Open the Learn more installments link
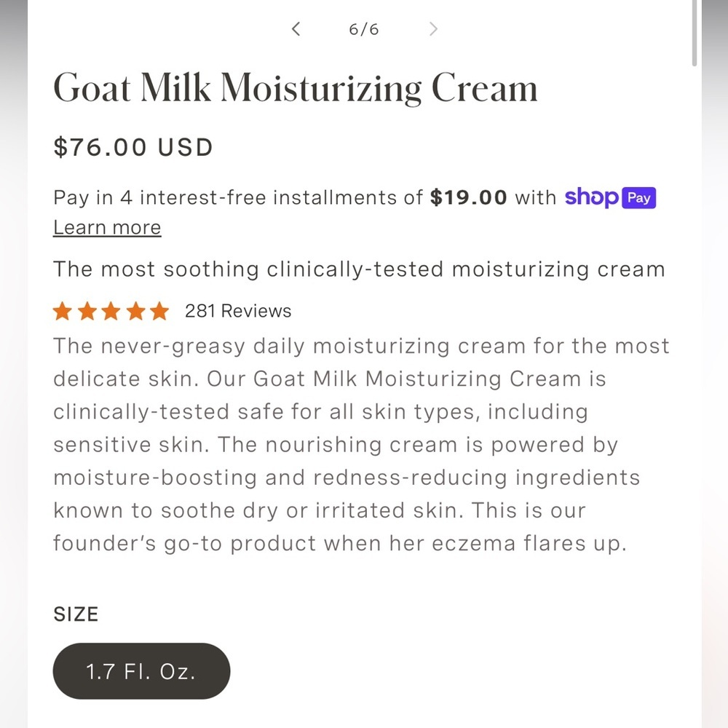Viewport: 728px width, 728px height. (x=106, y=227)
